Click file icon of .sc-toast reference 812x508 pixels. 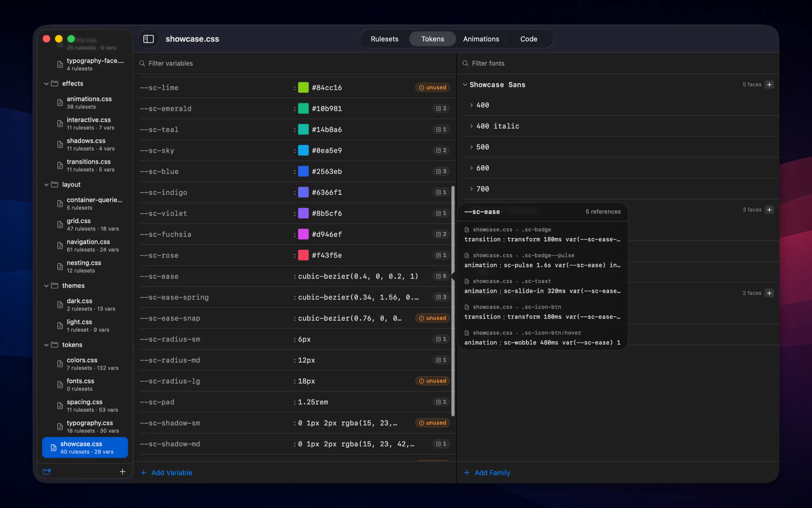(467, 281)
